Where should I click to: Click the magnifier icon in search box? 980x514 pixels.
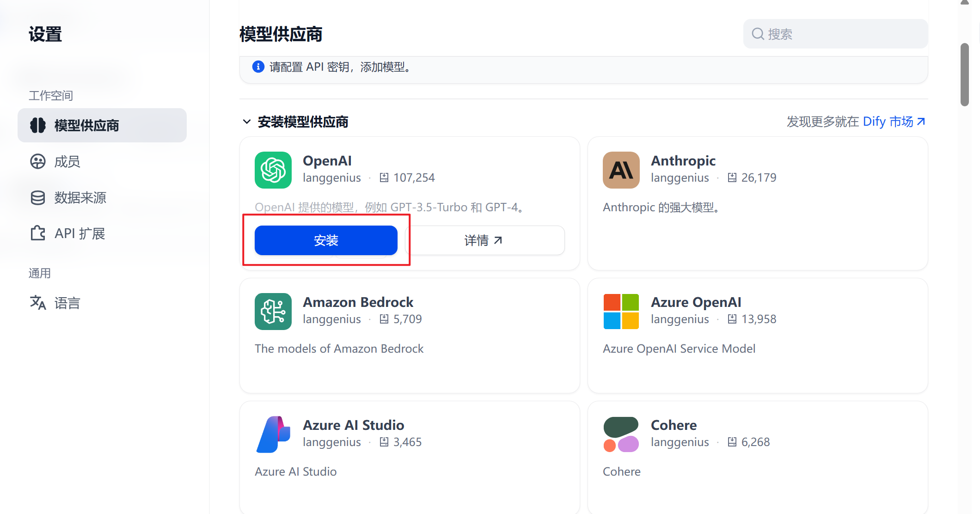click(758, 34)
